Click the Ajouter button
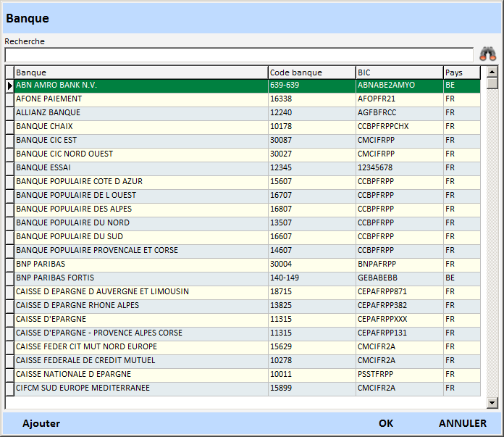This screenshot has width=504, height=437. point(41,423)
